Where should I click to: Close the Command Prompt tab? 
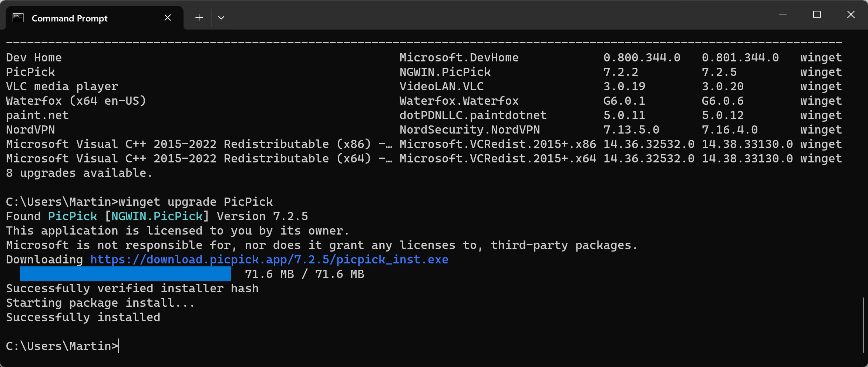(168, 18)
